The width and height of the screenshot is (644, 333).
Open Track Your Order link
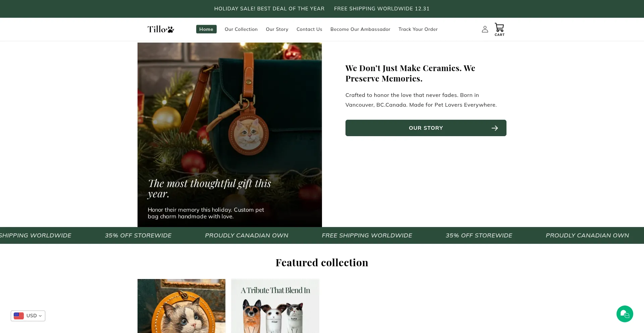pos(418,29)
